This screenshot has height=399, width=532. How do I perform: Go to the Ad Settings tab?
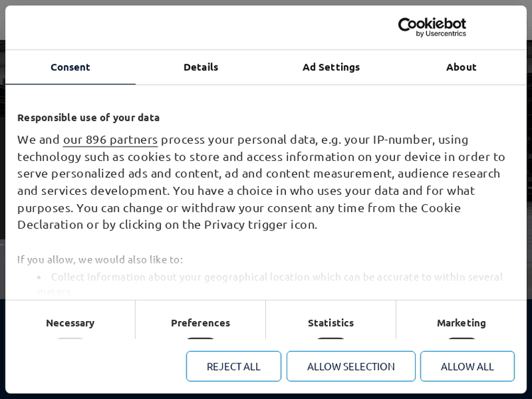click(331, 67)
